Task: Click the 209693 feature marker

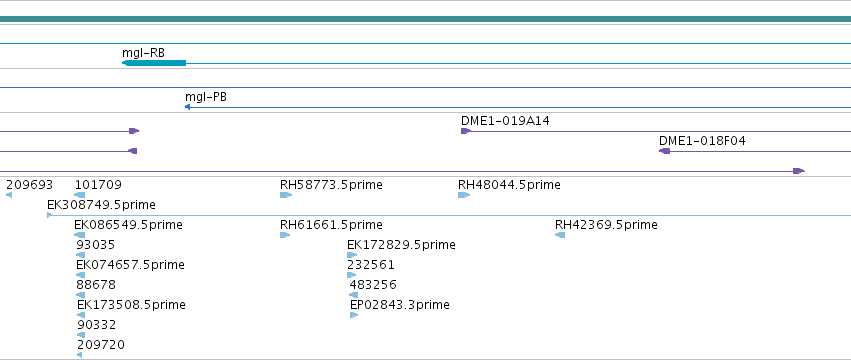Action: click(x=9, y=195)
